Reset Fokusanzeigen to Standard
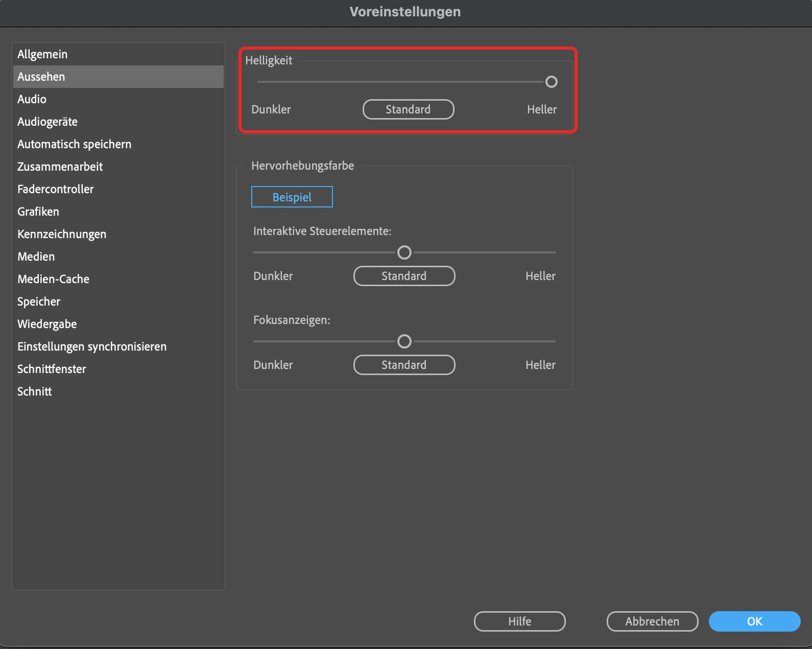812x649 pixels. point(404,365)
